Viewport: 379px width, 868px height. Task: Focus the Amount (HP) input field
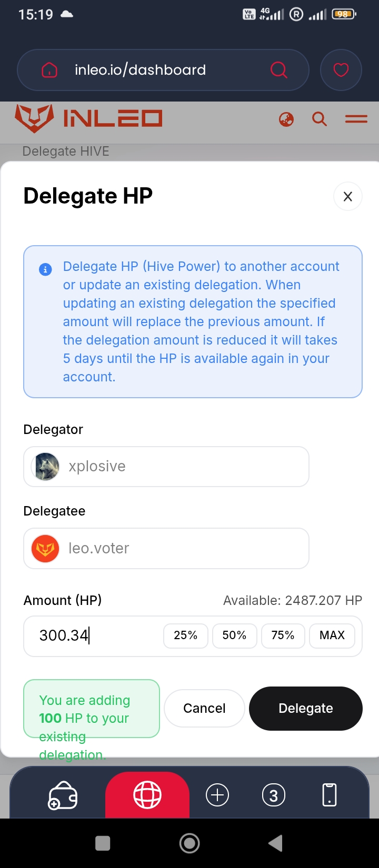click(x=95, y=635)
